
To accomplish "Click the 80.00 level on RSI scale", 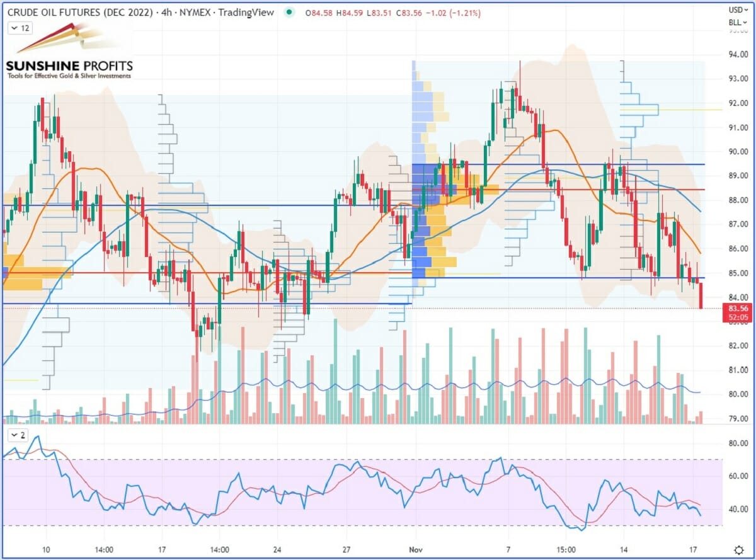I will pyautogui.click(x=738, y=443).
